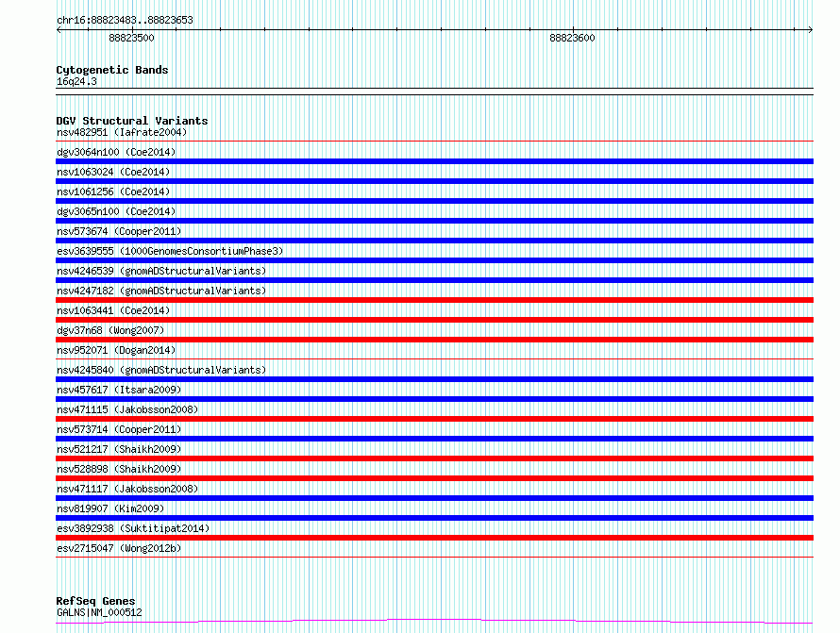Click cytogenetic band 16q24.3 label

pyautogui.click(x=76, y=81)
